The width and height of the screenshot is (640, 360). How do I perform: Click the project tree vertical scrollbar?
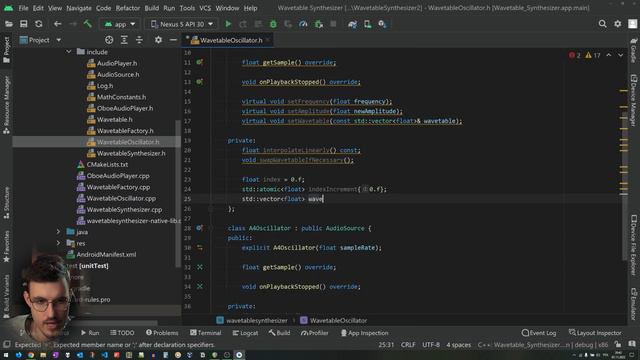point(178,194)
